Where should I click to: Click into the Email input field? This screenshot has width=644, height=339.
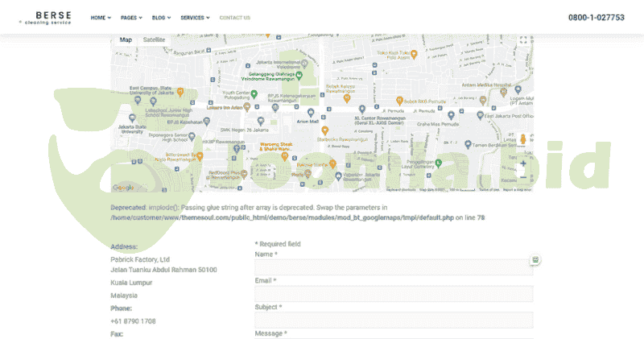click(394, 294)
